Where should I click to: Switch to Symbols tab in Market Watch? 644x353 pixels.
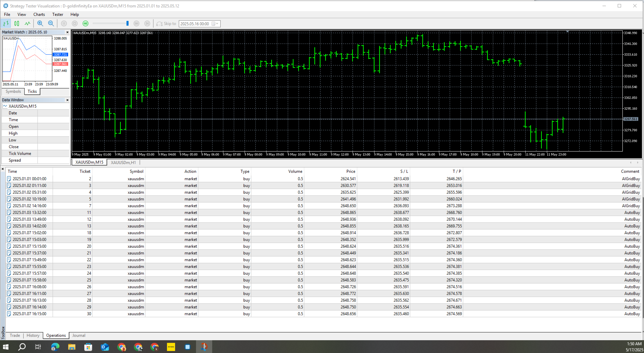pyautogui.click(x=13, y=91)
